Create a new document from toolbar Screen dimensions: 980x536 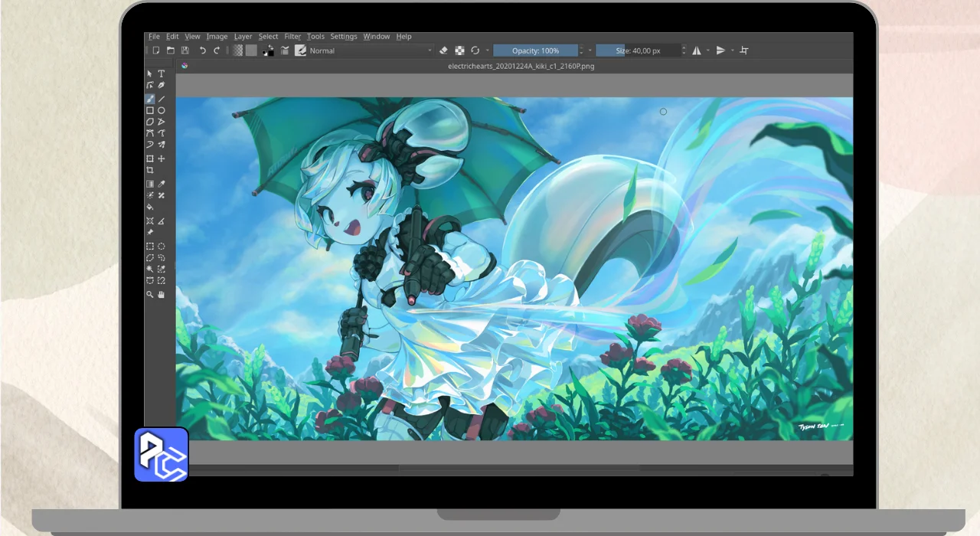[x=156, y=51]
